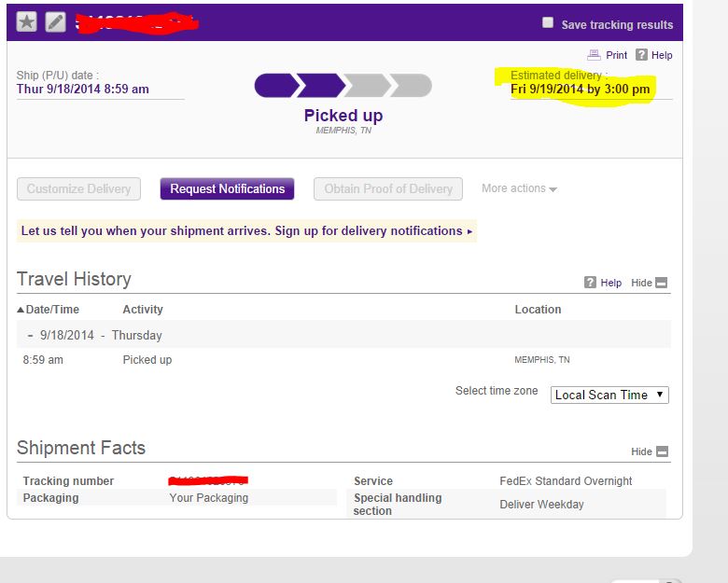Select the Picked up status heading
Screen dimensions: 728x583
(x=343, y=115)
